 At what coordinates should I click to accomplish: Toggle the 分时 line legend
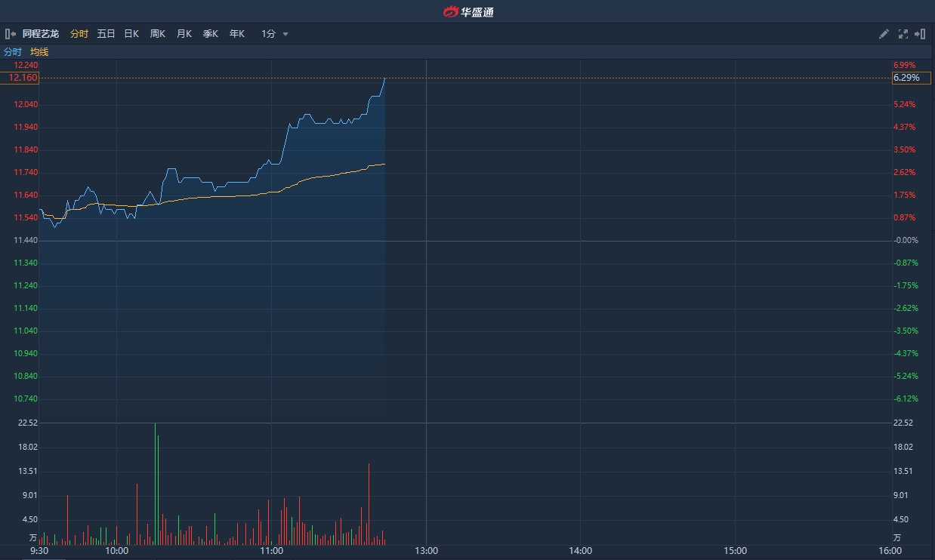(13, 52)
